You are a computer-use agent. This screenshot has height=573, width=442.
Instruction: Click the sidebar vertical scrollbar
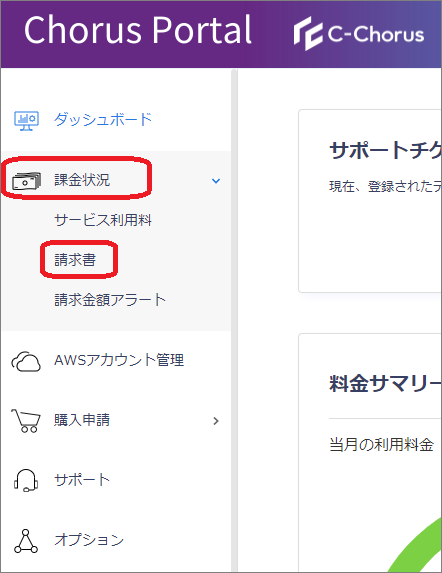pos(234,321)
